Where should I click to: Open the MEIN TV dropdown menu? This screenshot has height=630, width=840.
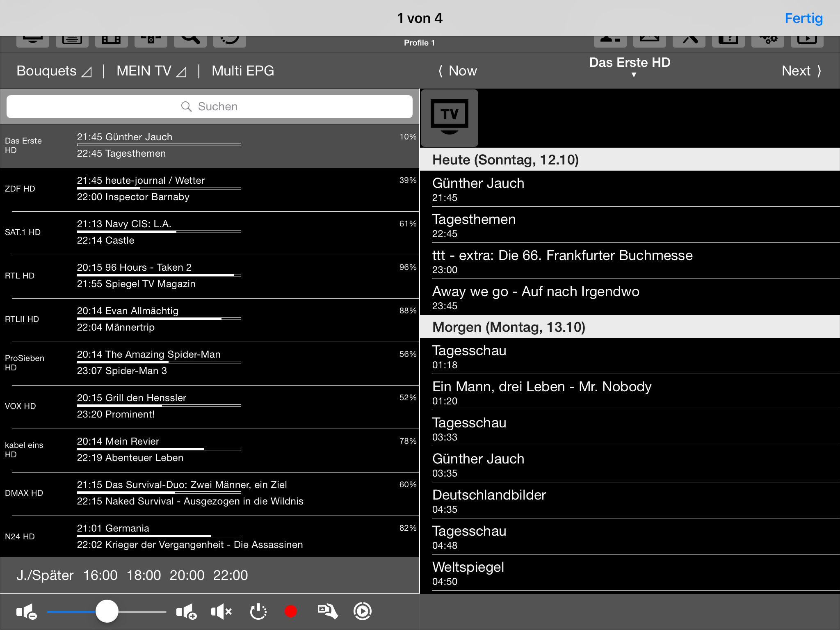click(x=151, y=71)
